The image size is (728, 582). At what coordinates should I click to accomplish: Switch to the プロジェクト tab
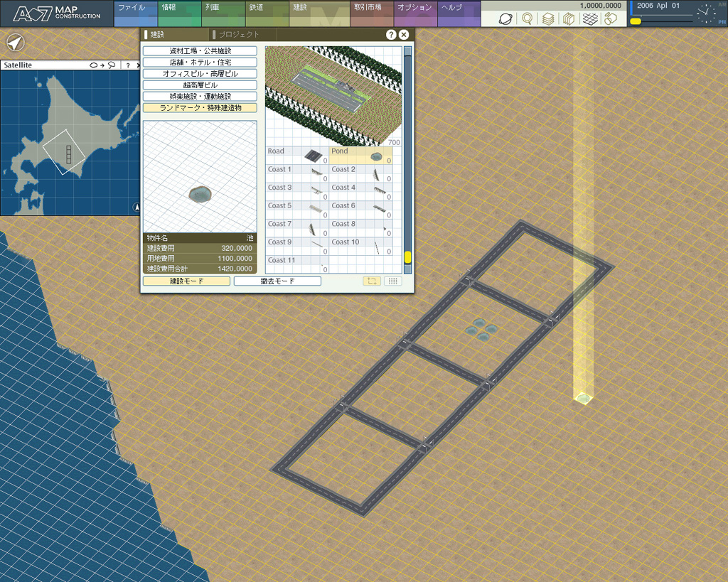(242, 34)
